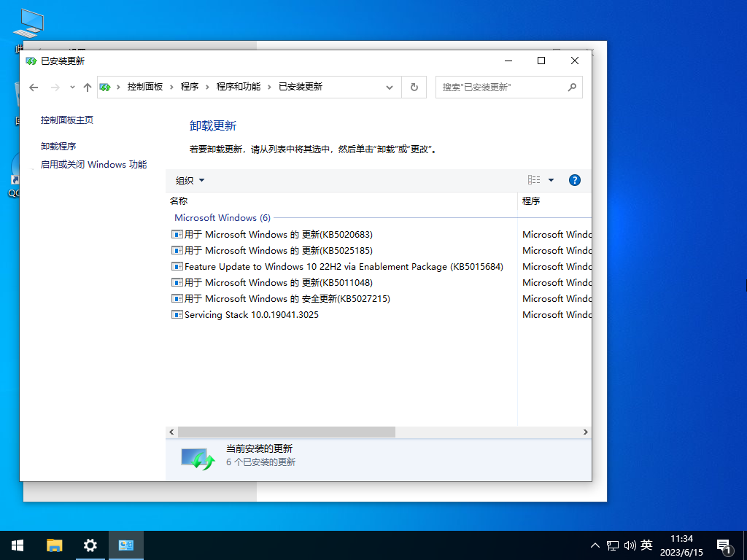Image resolution: width=747 pixels, height=560 pixels.
Task: Click the change view icon near 组织
Action: (x=533, y=179)
